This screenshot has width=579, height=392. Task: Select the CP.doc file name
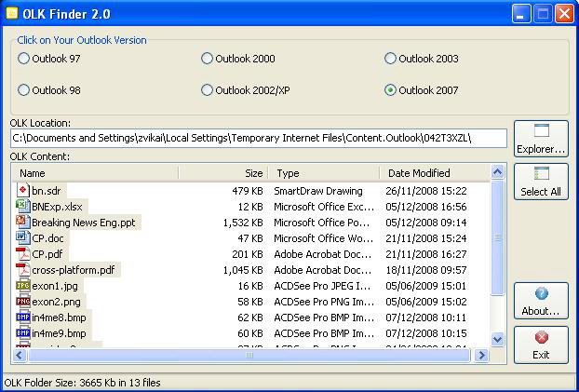(47, 238)
